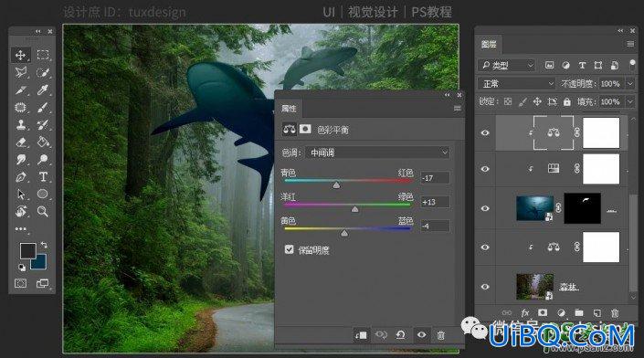Hide the 森林 layer
The width and height of the screenshot is (644, 358).
[485, 287]
